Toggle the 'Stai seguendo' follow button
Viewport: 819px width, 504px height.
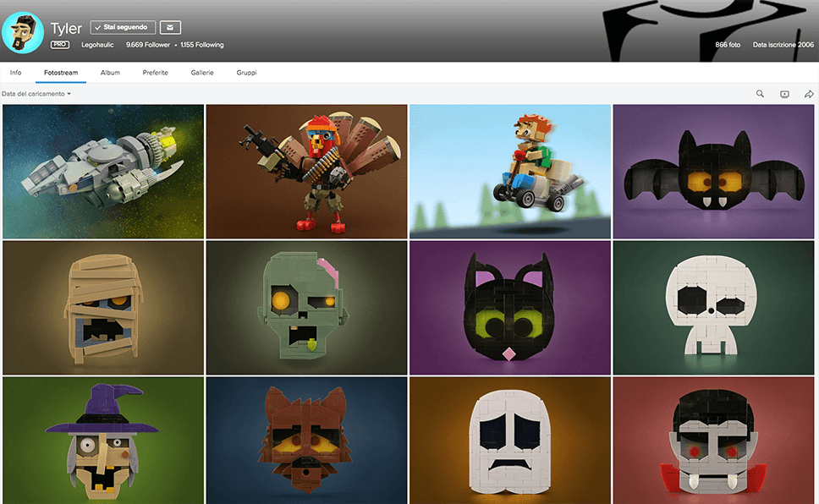(x=123, y=27)
